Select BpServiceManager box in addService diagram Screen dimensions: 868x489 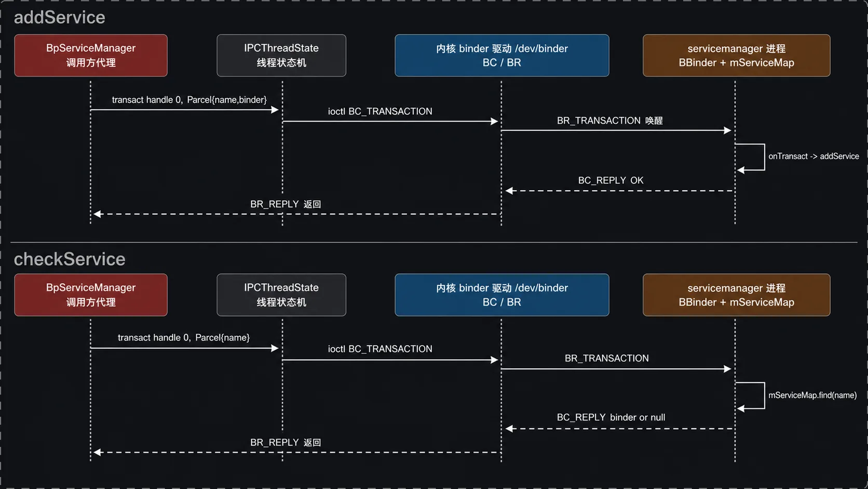tap(91, 56)
